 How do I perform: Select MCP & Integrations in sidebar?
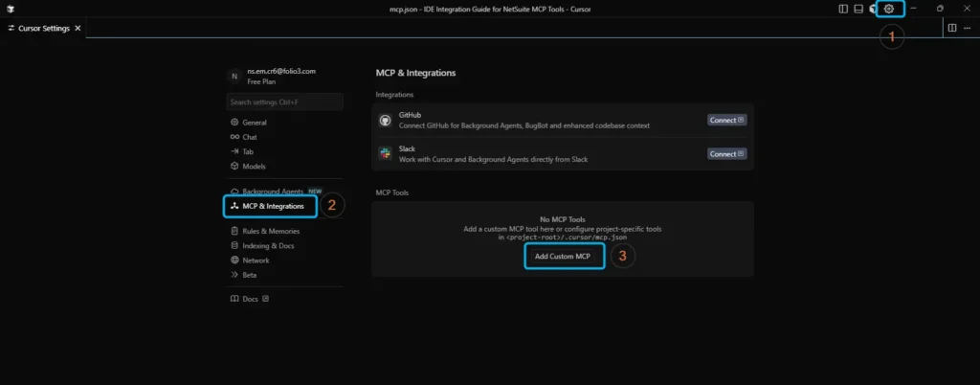tap(272, 206)
